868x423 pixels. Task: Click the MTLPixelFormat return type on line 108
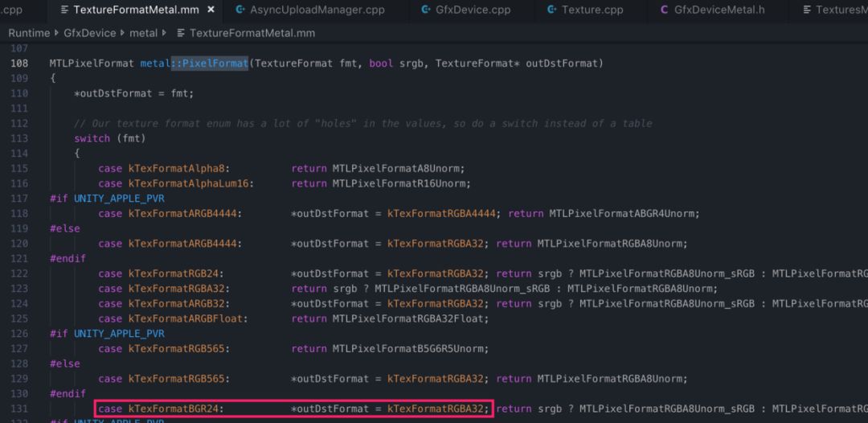click(92, 64)
